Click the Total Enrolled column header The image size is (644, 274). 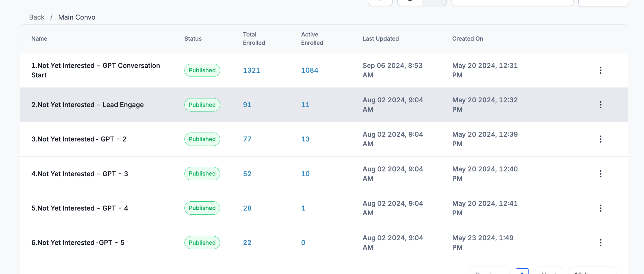[254, 39]
